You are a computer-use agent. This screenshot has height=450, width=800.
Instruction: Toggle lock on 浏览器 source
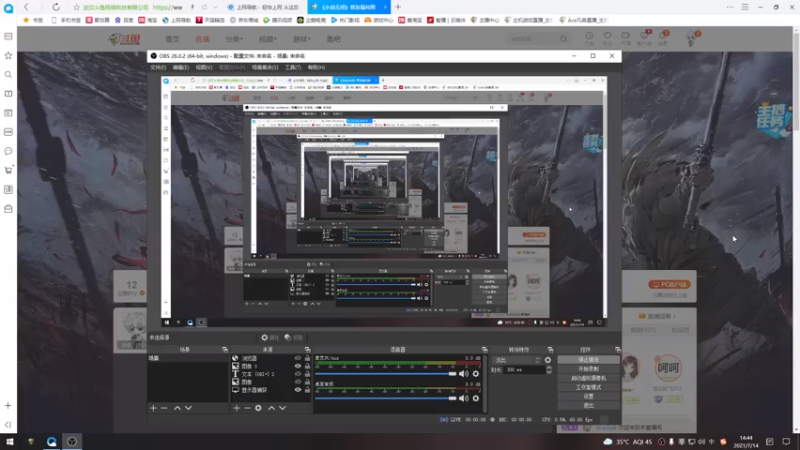pyautogui.click(x=307, y=358)
